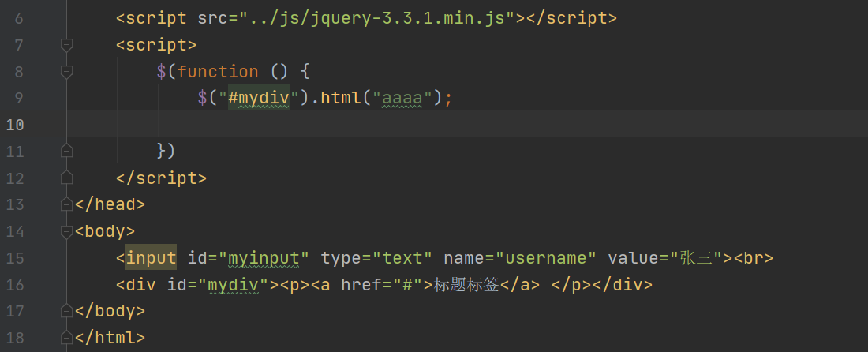Click line number 15 in gutter
This screenshot has height=352, width=868.
[15, 257]
